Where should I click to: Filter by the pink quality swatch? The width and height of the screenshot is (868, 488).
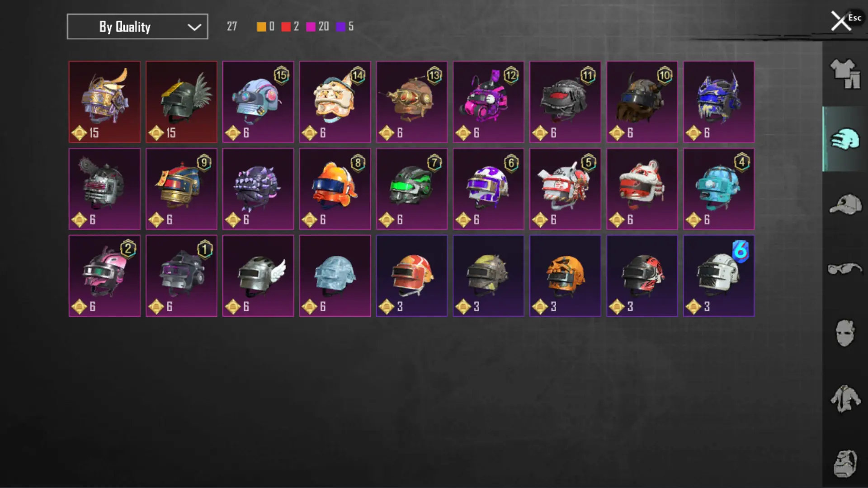[311, 27]
